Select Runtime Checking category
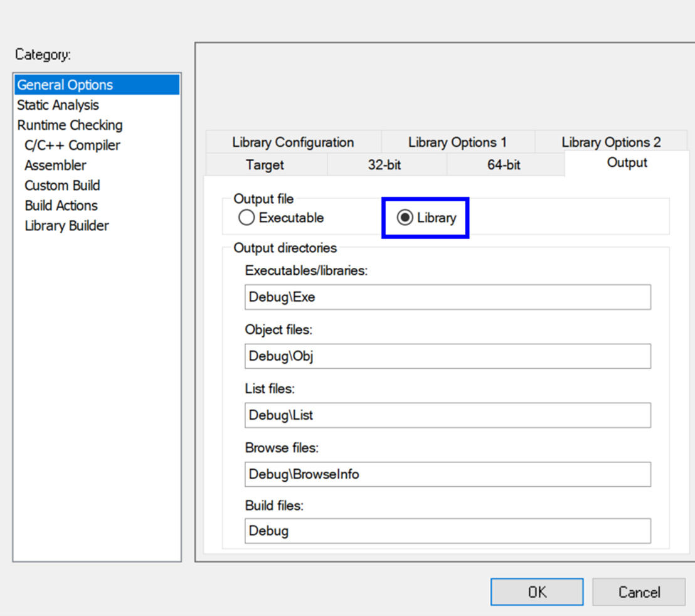 (97, 125)
